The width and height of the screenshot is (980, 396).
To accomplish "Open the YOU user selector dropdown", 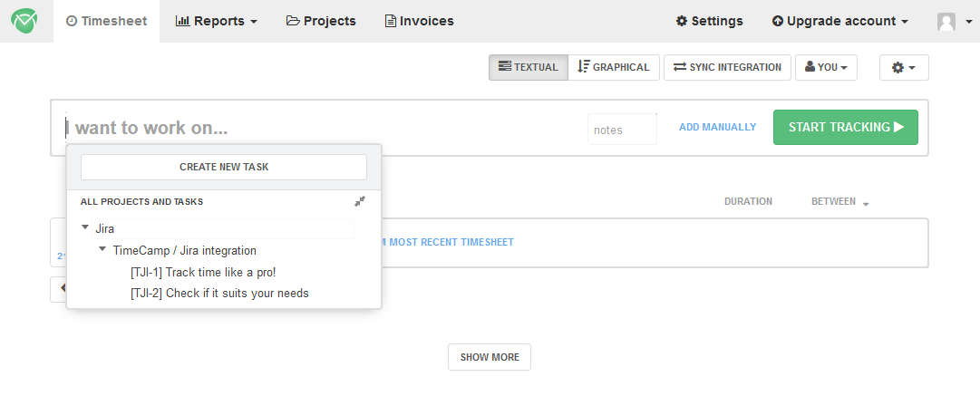I will 826,67.
